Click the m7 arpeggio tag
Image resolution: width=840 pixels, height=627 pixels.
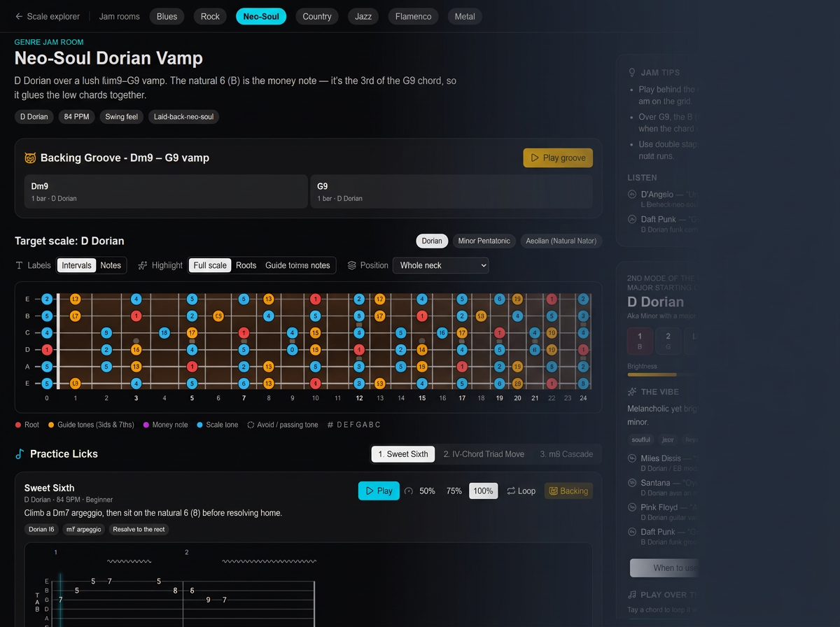84,530
